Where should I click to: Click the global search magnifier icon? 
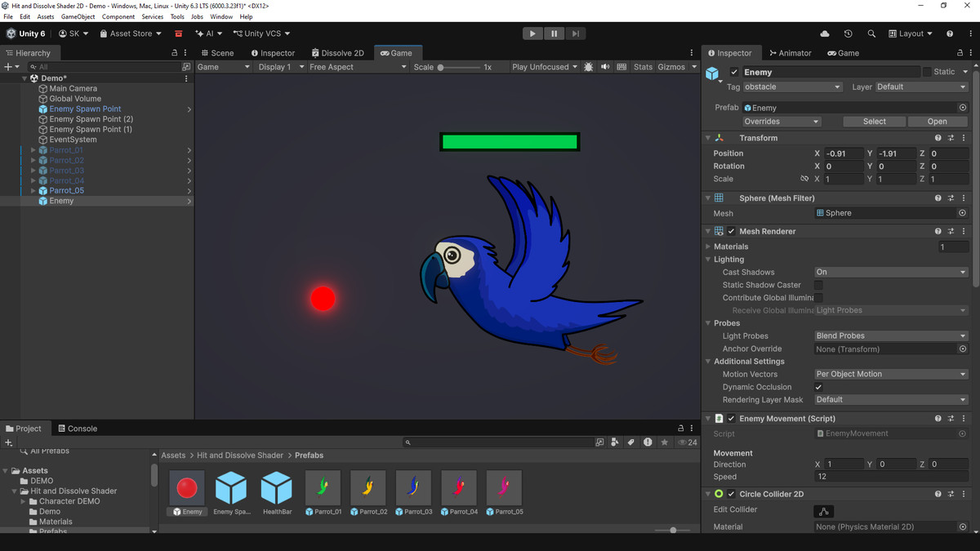871,33
